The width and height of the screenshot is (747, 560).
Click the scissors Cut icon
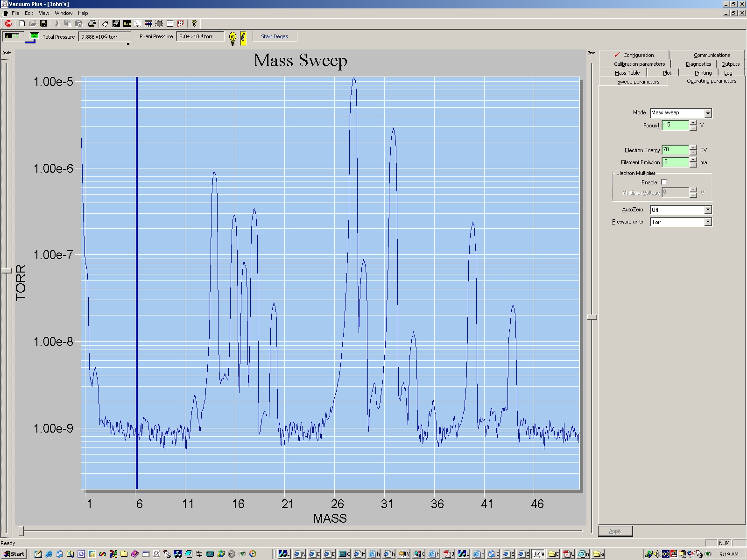(57, 23)
